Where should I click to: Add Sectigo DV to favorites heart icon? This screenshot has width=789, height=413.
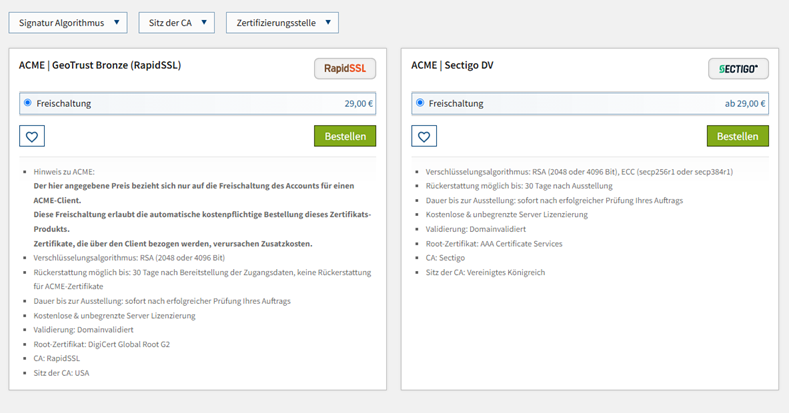pyautogui.click(x=424, y=136)
